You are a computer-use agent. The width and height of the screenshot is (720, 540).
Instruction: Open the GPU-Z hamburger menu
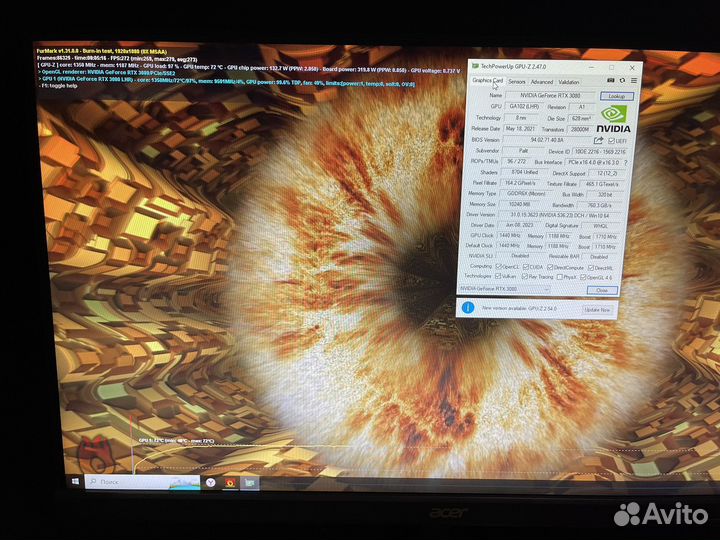(x=634, y=80)
